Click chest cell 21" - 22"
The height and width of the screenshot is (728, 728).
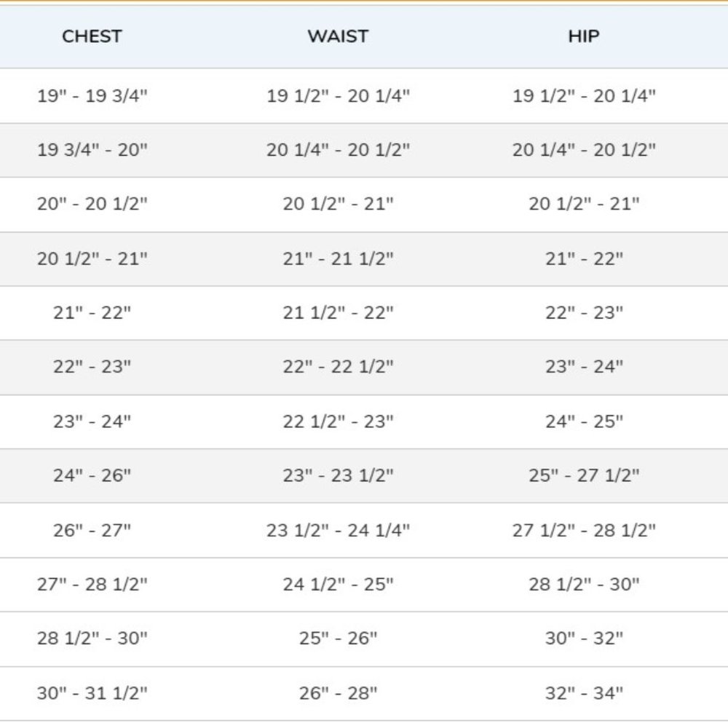[x=92, y=312]
